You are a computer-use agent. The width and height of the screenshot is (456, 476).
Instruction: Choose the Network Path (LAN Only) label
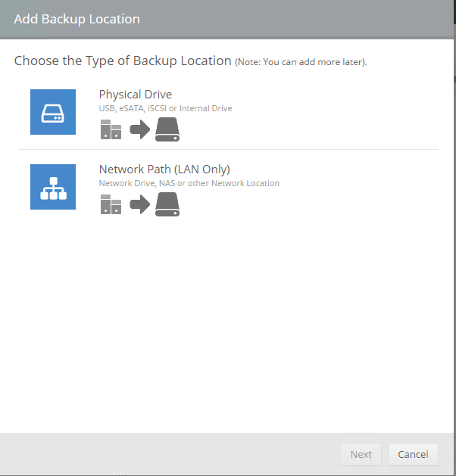point(164,170)
